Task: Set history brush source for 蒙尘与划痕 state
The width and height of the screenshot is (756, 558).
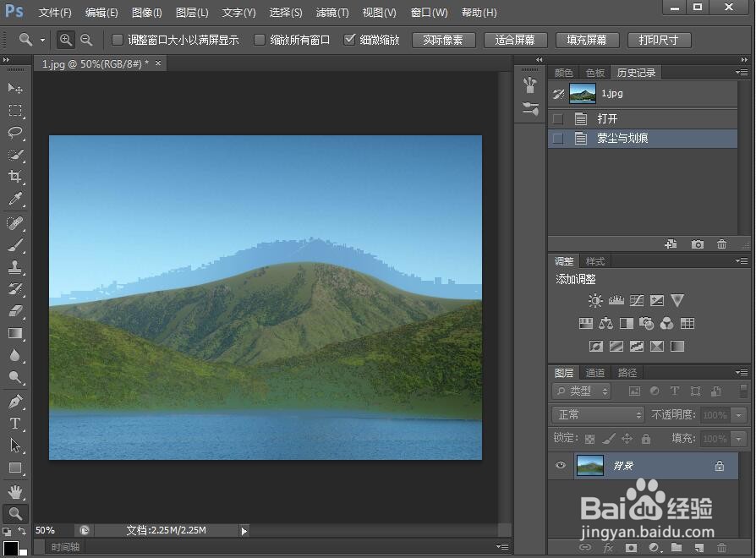Action: [558, 139]
